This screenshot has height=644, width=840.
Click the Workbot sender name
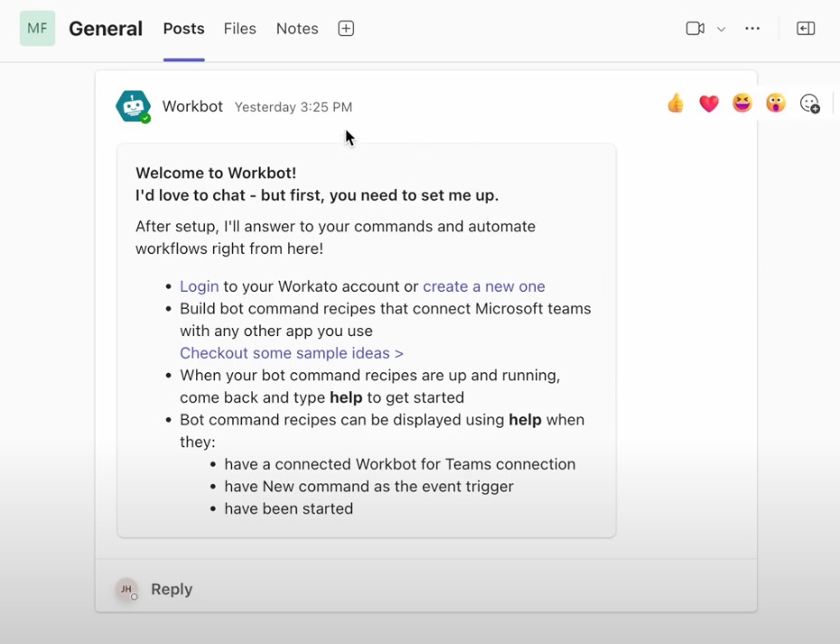click(x=192, y=107)
